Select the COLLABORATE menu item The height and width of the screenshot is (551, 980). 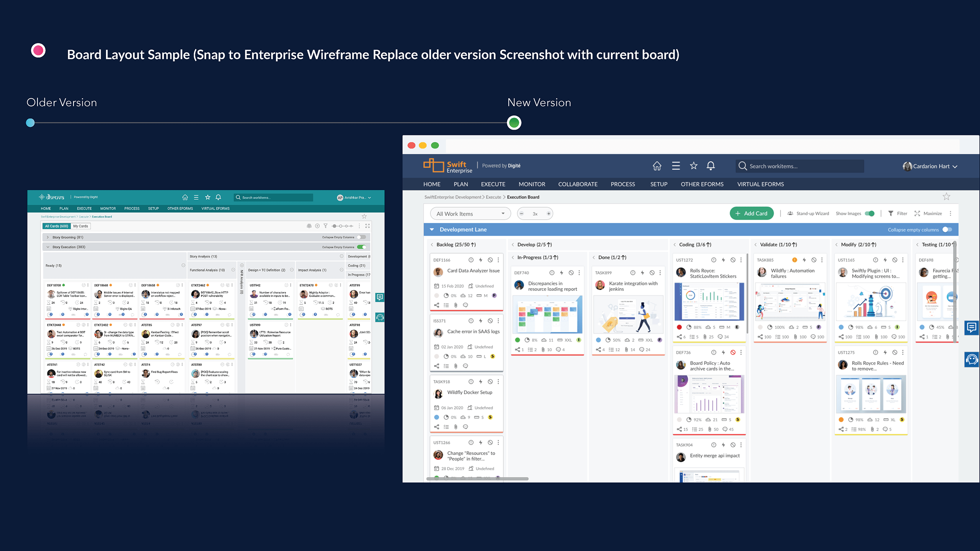tap(578, 184)
